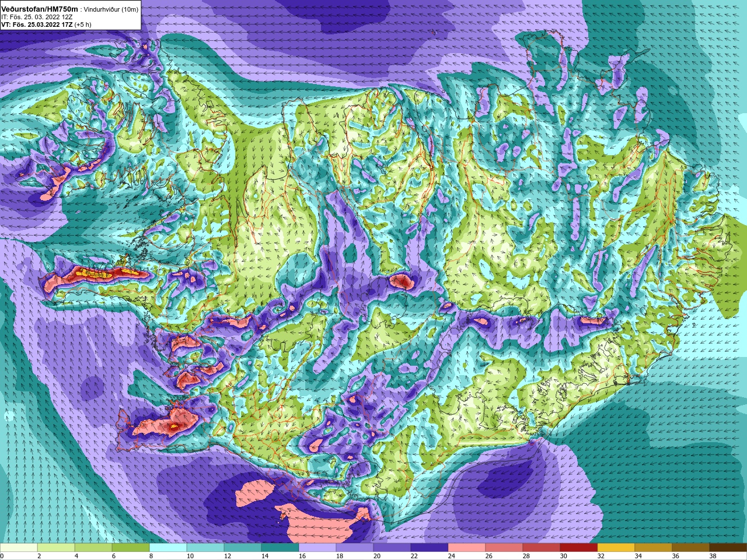Click the light pink 24–26 legend swatch

[x=467, y=548]
